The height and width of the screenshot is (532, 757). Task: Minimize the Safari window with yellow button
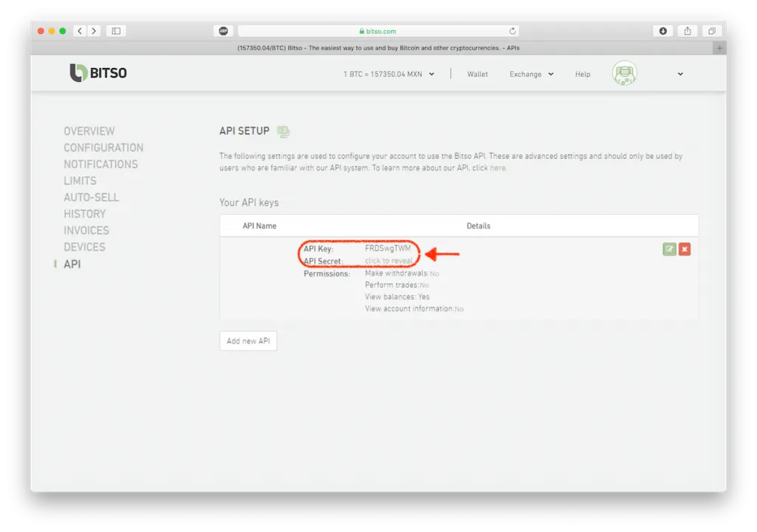[x=52, y=31]
